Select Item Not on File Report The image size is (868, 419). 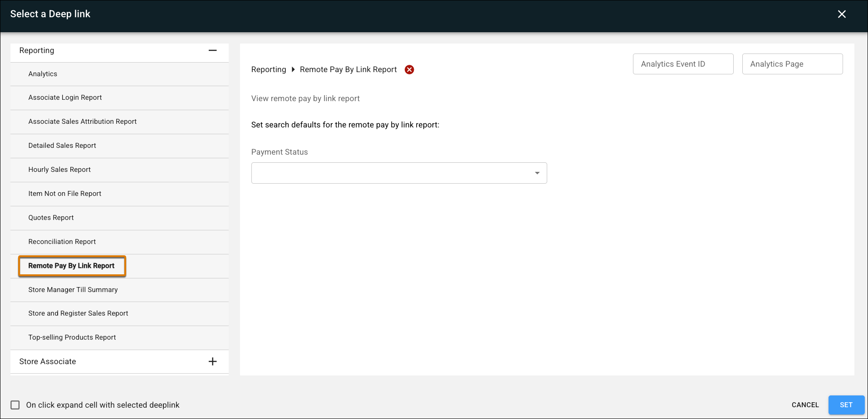click(x=119, y=194)
